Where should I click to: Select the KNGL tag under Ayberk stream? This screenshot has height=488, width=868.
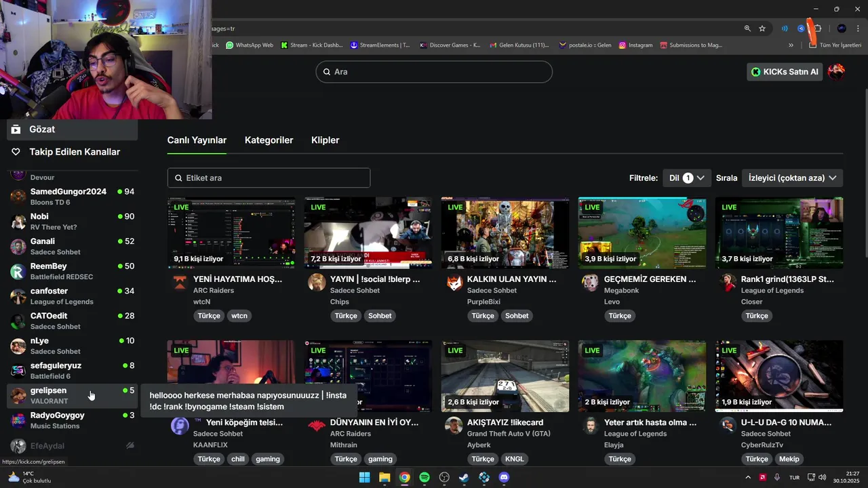pyautogui.click(x=515, y=459)
